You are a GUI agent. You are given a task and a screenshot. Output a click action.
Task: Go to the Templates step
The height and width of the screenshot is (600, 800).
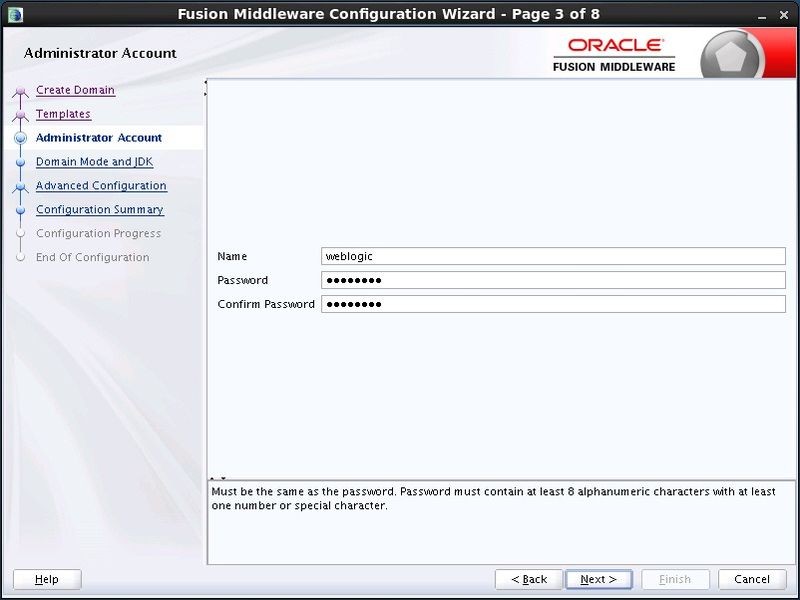coord(63,114)
